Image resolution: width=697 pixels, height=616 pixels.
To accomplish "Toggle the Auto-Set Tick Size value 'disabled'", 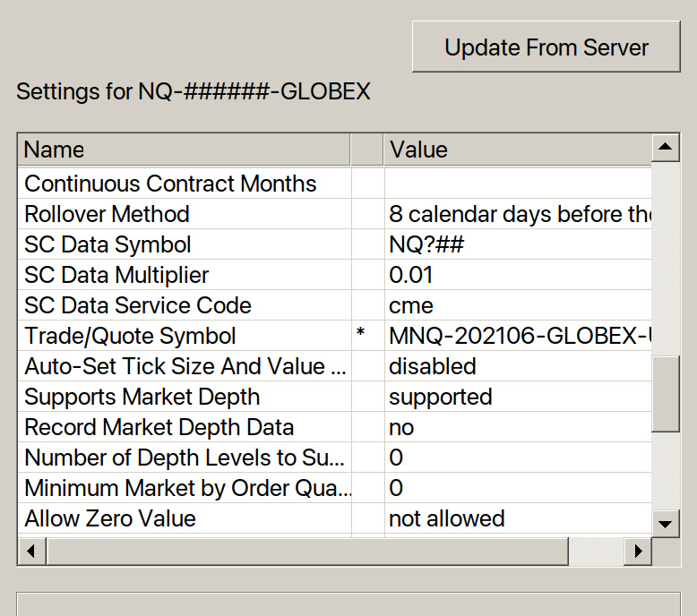I will coord(517,366).
